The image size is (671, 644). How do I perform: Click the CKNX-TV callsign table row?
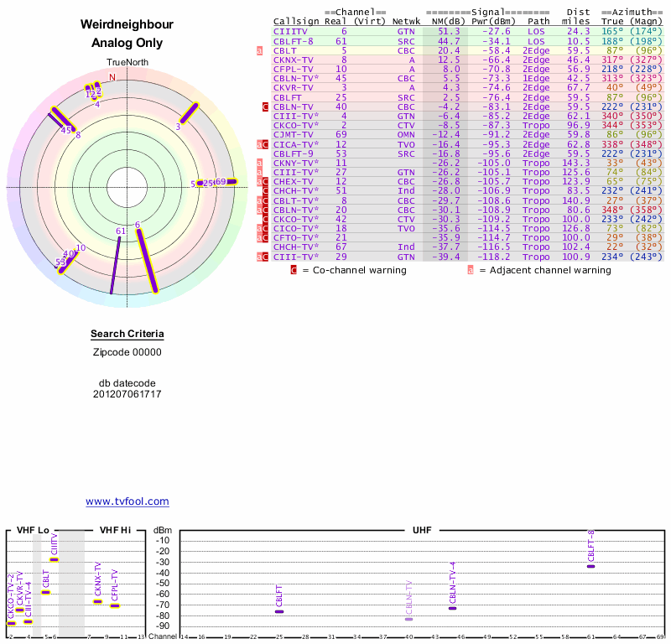click(x=468, y=60)
